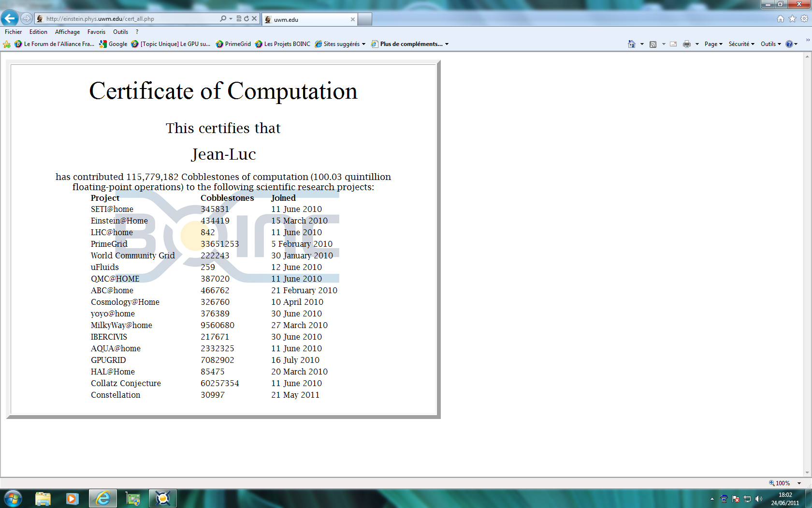
Task: Click the command bar overflow chevron
Action: pyautogui.click(x=808, y=40)
